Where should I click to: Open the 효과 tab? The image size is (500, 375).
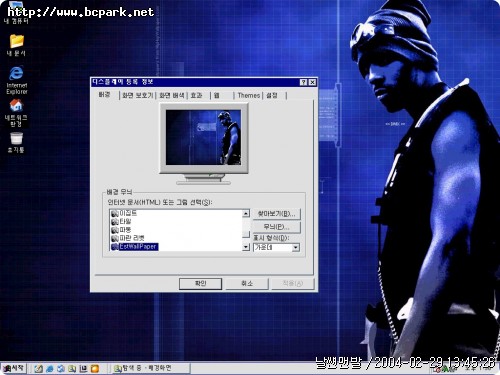tap(199, 95)
